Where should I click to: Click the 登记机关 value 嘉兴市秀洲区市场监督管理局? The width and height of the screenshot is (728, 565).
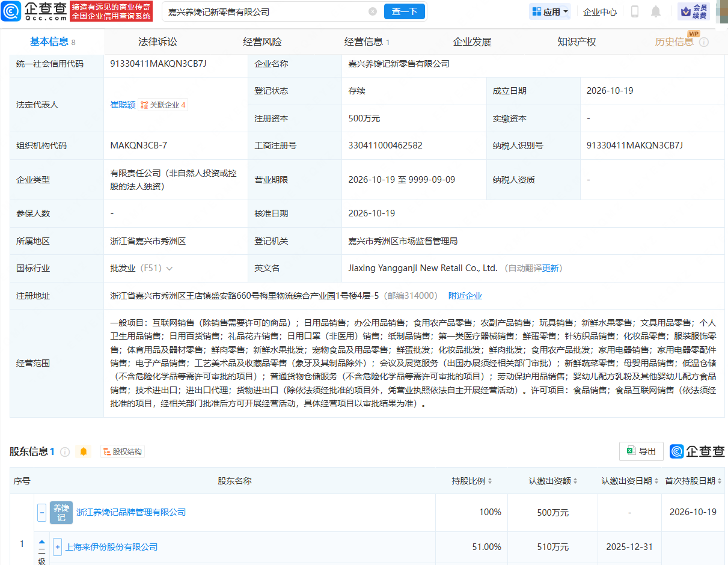[403, 241]
